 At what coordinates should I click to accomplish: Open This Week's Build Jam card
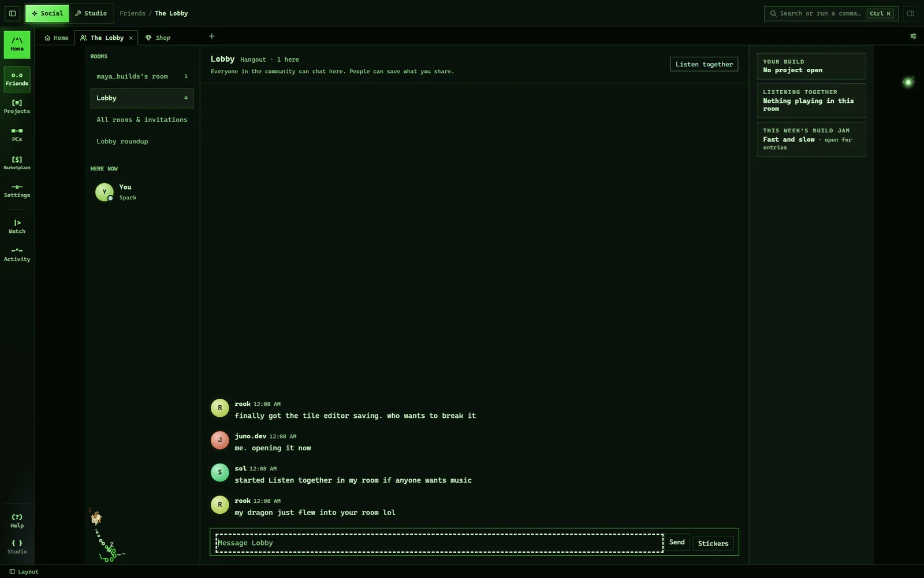click(811, 139)
